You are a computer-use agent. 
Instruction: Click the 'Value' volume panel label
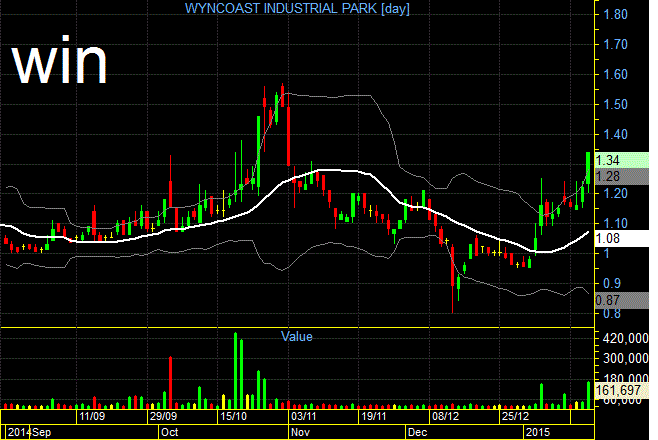(297, 336)
